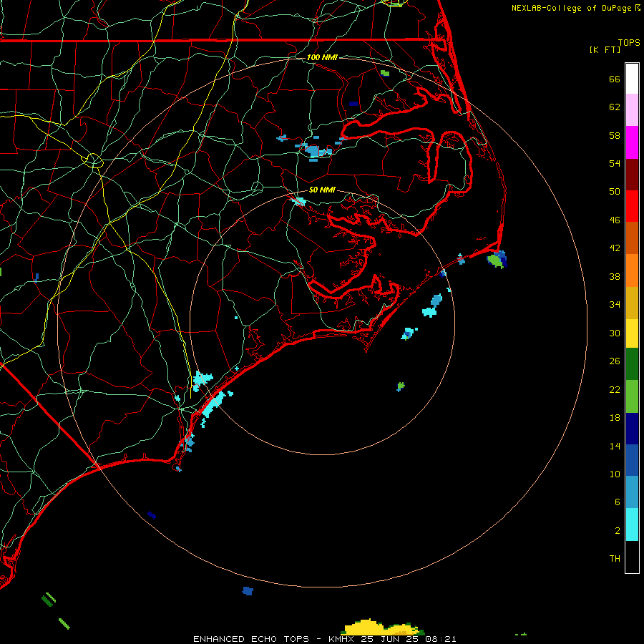644x644 pixels.
Task: Click the yellow legend swatch
Action: 632,333
